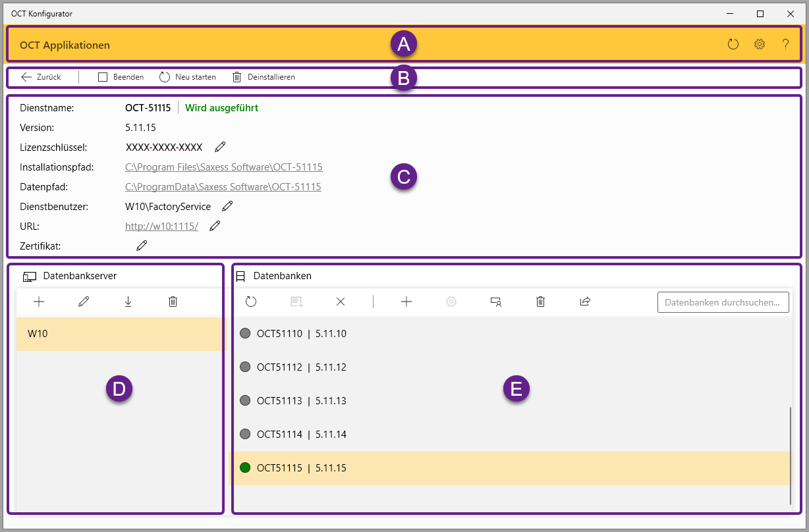Open the Installationspfad folder link
This screenshot has width=809, height=532.
click(x=223, y=167)
